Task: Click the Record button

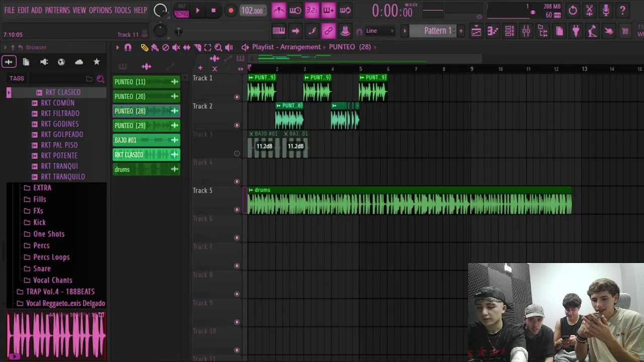Action: tap(231, 10)
